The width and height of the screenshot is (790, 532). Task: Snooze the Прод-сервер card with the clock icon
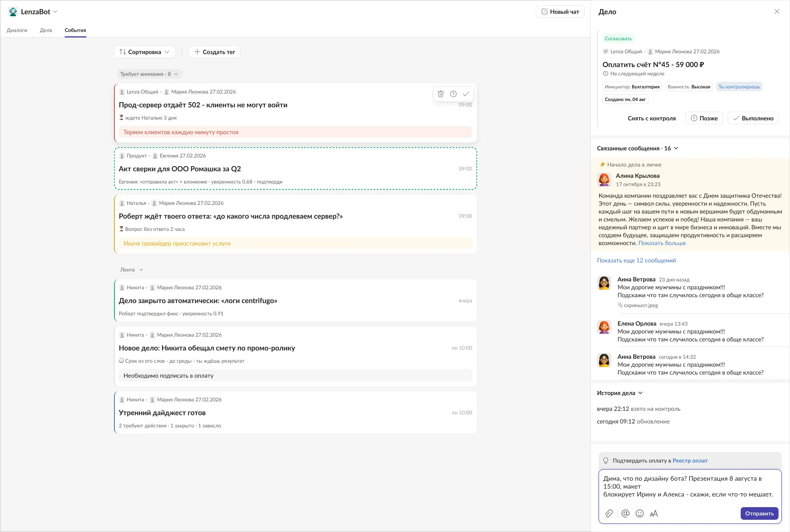pyautogui.click(x=453, y=94)
